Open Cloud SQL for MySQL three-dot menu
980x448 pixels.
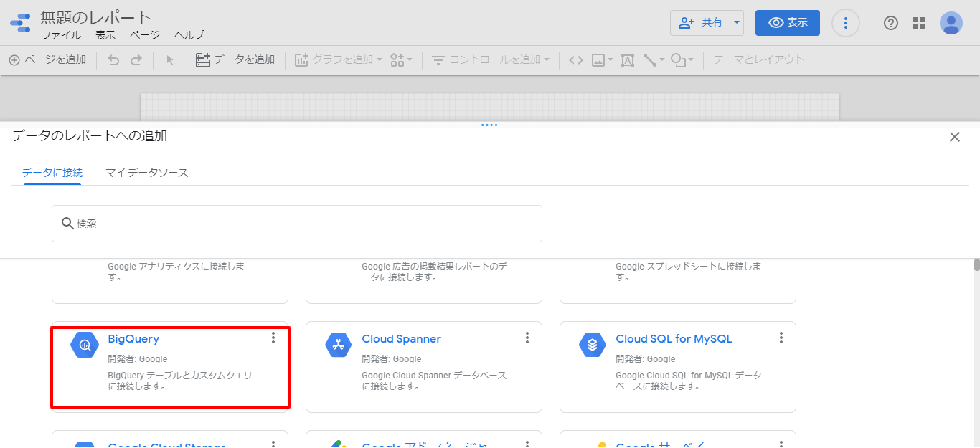pos(781,338)
